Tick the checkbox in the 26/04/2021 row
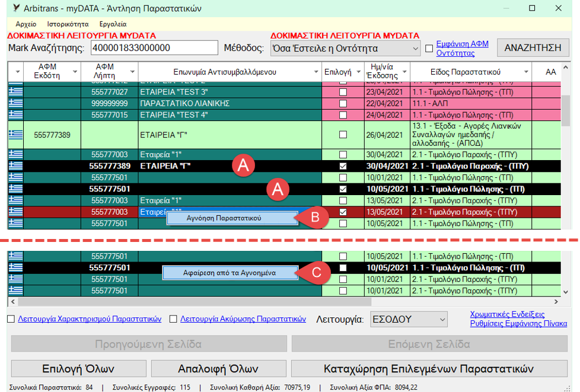The height and width of the screenshot is (392, 580). click(343, 135)
